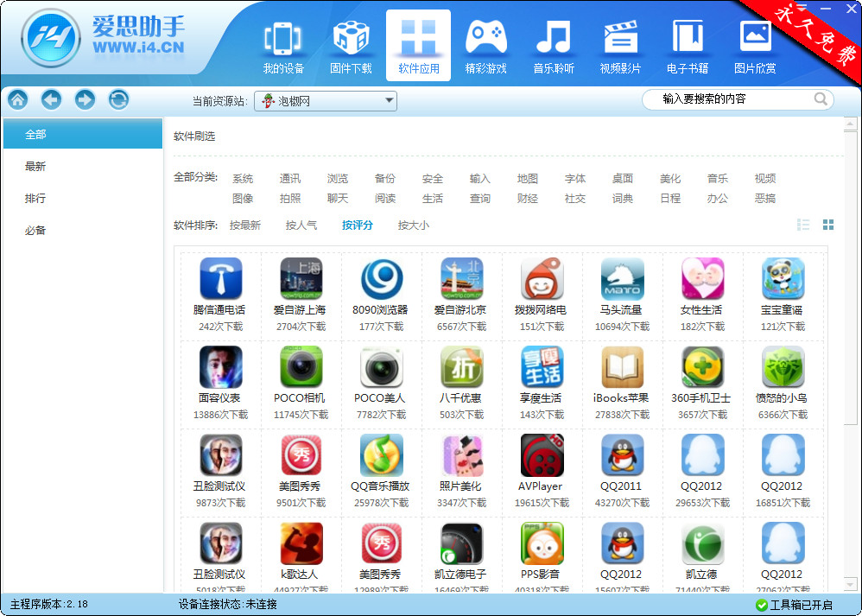Filter by 社交 category

(575, 199)
